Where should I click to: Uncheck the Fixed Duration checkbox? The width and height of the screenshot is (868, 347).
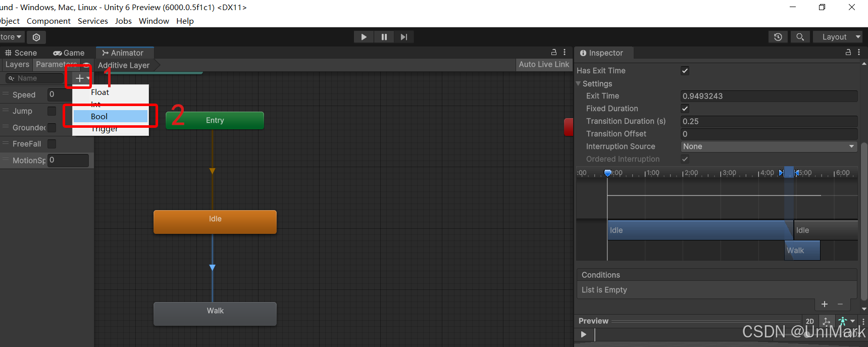(685, 109)
